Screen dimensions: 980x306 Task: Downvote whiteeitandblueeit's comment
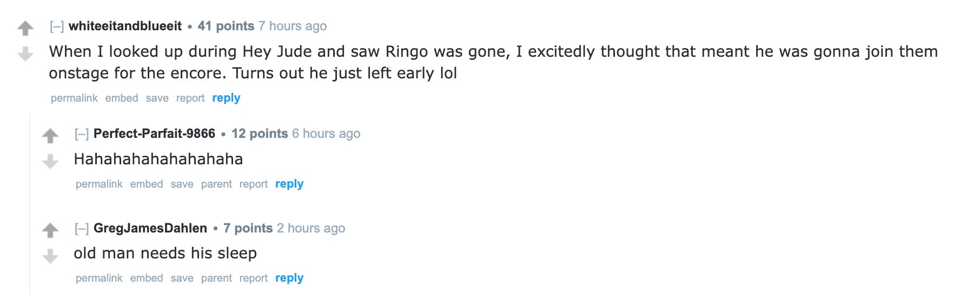25,54
